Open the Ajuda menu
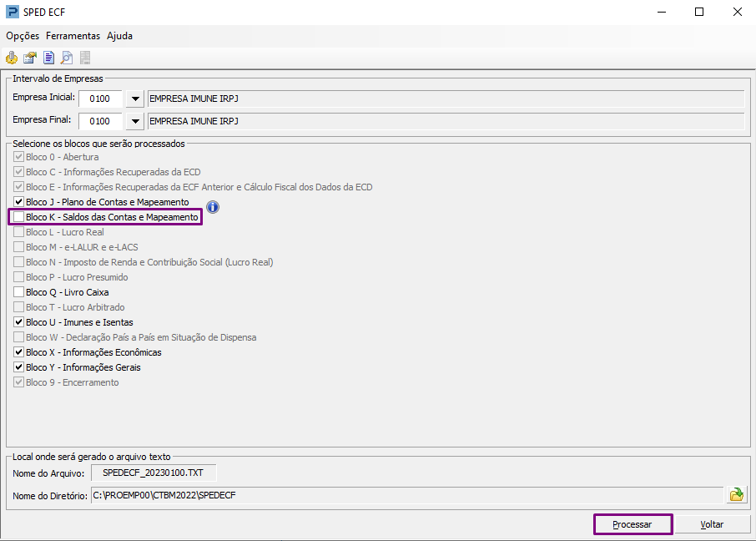Image resolution: width=756 pixels, height=541 pixels. 119,36
